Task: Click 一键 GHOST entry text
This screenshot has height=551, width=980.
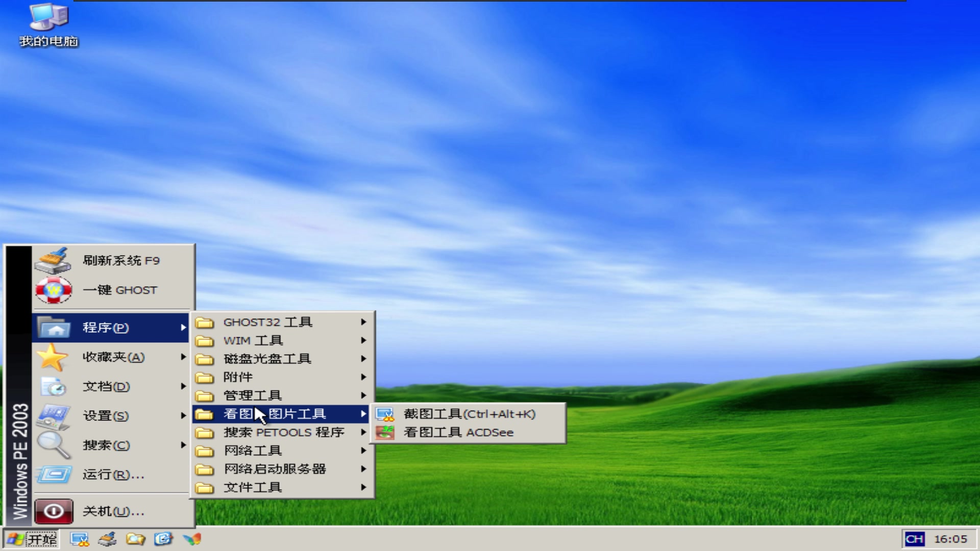Action: (120, 290)
